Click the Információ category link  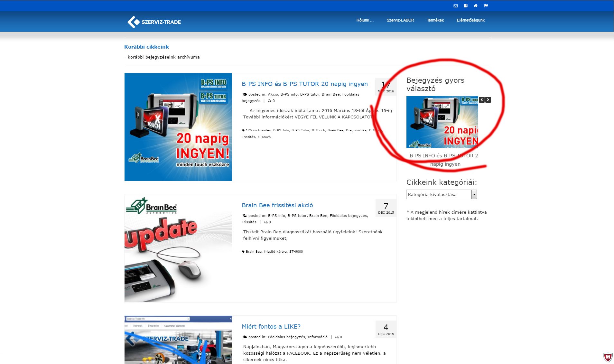[317, 337]
